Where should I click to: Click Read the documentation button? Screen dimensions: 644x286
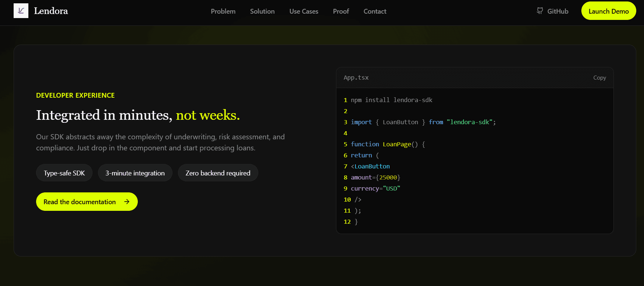point(80,202)
